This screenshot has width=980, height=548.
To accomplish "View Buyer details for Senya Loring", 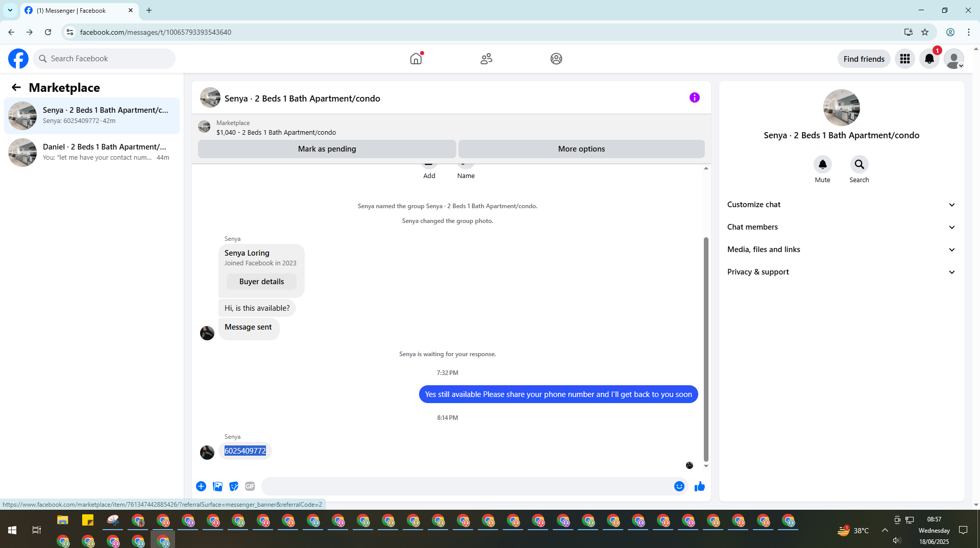I will [261, 282].
